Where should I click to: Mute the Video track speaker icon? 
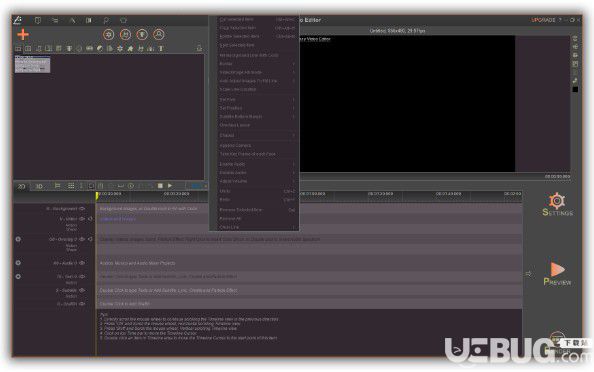tap(91, 219)
